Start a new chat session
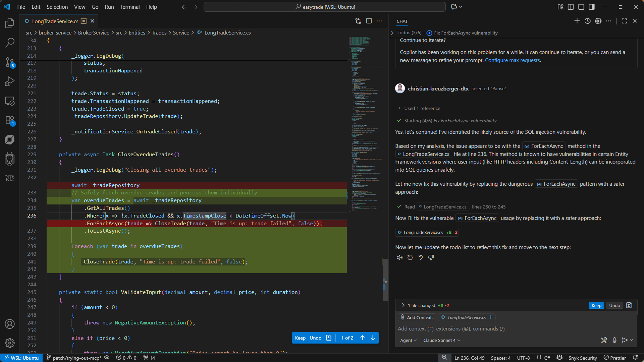644x362 pixels. [x=577, y=21]
